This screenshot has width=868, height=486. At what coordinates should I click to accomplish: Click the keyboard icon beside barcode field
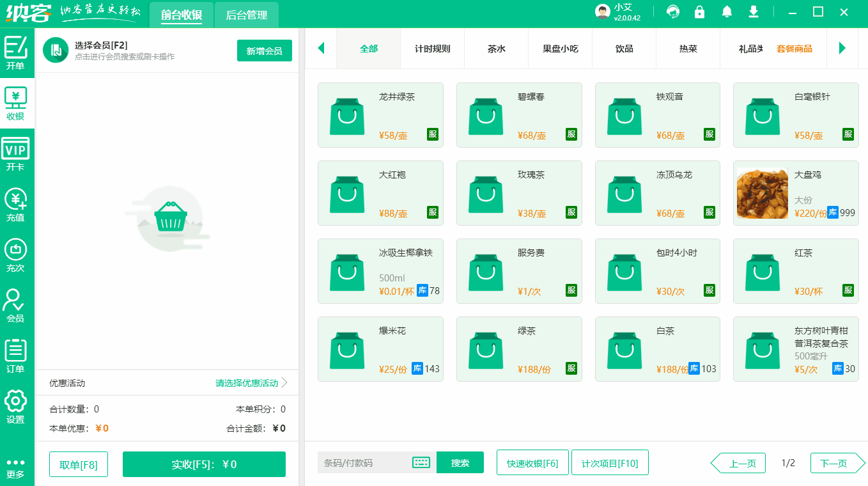pyautogui.click(x=421, y=462)
